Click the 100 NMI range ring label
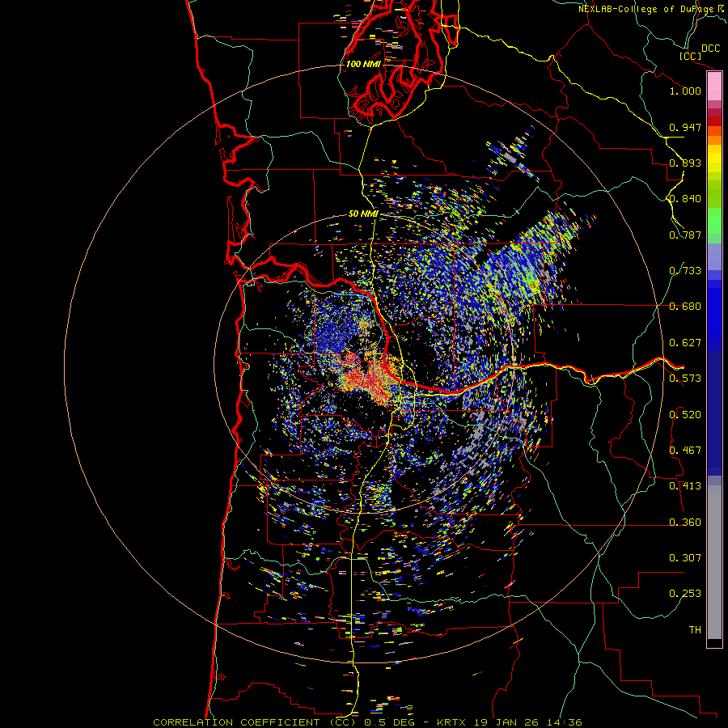Screen dimensions: 728x728 coord(363,64)
